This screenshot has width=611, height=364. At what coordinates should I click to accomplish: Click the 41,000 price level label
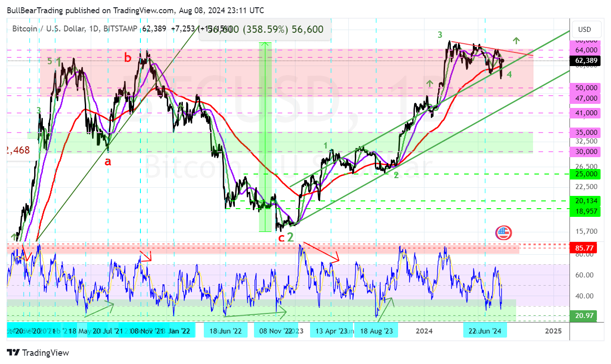click(x=586, y=113)
